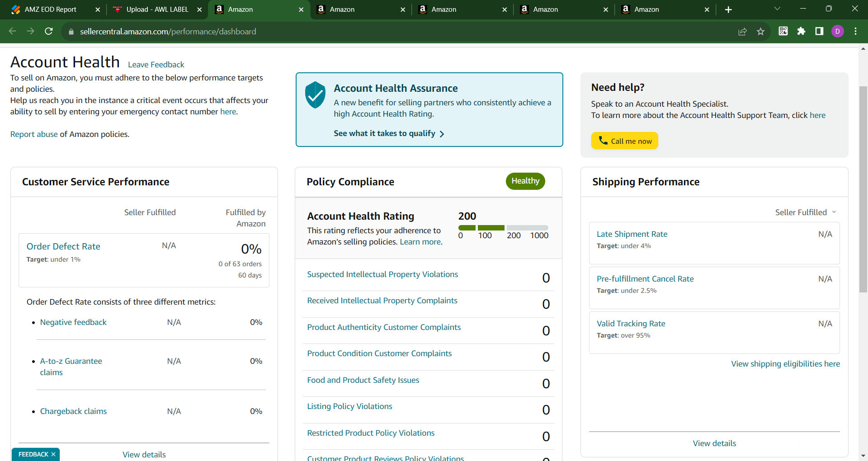The height and width of the screenshot is (461, 868).
Task: Click the Leave Feedback link
Action: point(156,65)
